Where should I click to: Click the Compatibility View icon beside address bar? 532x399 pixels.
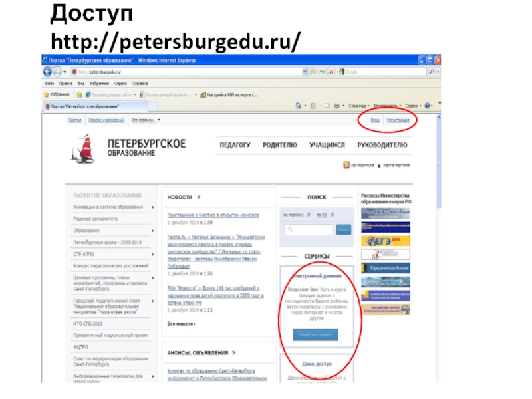click(x=313, y=72)
